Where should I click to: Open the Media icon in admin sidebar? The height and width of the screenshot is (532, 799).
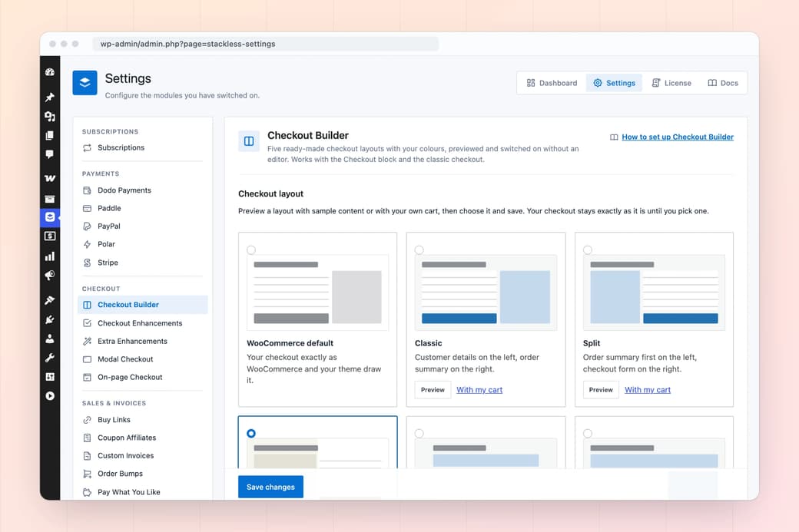[49, 117]
